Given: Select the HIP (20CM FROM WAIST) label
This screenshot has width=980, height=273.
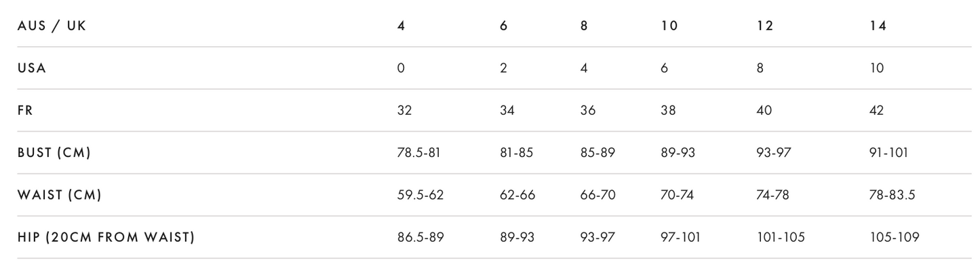Looking at the screenshot, I should [x=106, y=237].
